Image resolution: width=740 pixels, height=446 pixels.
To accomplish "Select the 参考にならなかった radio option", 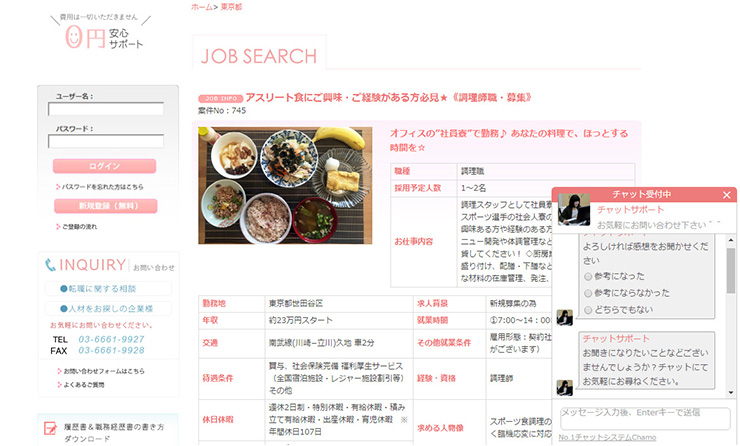I will pyautogui.click(x=588, y=293).
